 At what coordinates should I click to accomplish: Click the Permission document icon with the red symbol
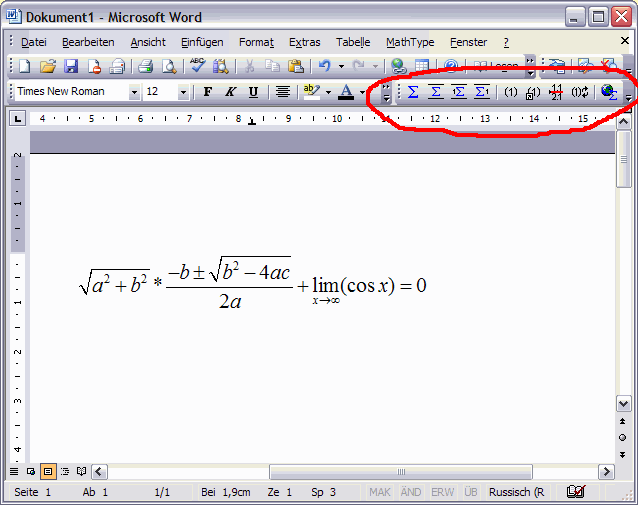point(94,66)
